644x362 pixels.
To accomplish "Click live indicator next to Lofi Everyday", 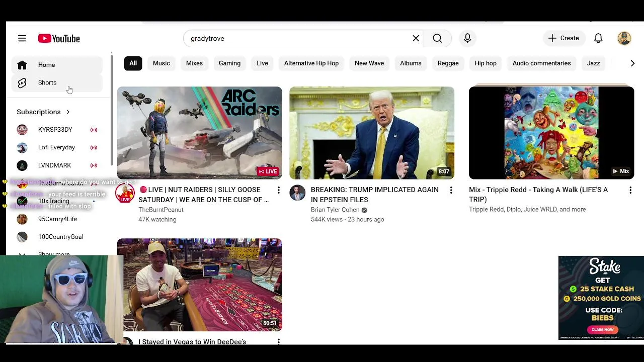I will point(94,147).
